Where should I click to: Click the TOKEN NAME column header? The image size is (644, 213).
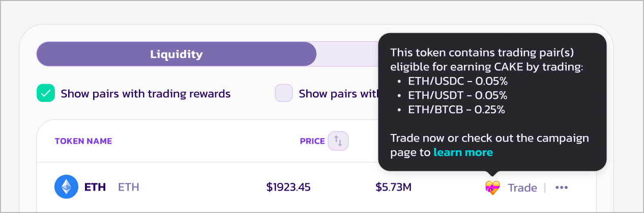click(83, 141)
